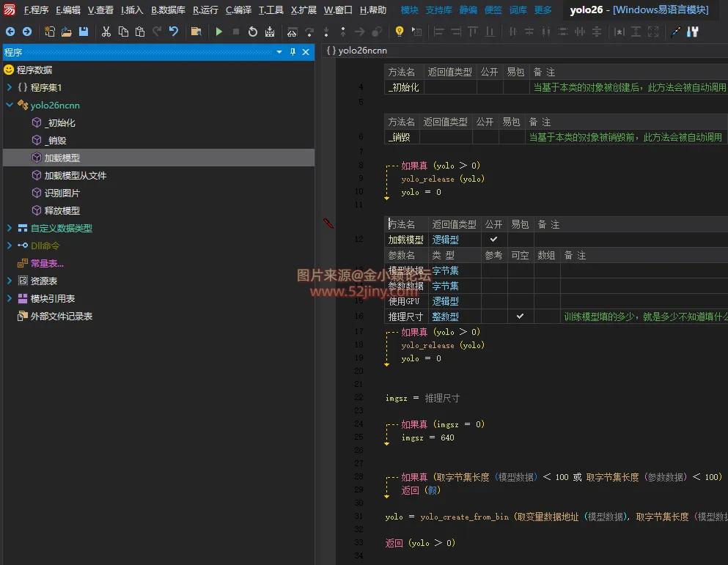Viewport: 728px width, 565px height.
Task: Pin the 程序 panel with pushpin
Action: pyautogui.click(x=293, y=52)
